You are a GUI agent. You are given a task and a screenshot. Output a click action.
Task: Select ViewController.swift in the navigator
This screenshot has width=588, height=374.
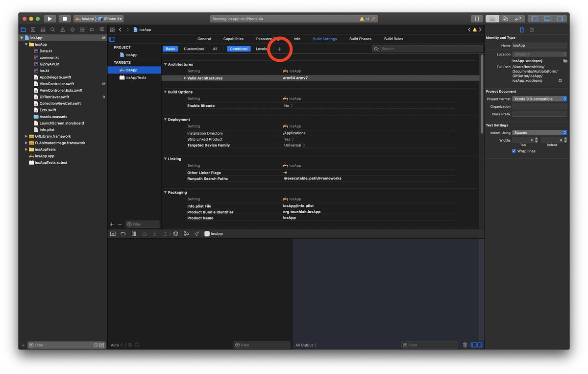point(57,84)
